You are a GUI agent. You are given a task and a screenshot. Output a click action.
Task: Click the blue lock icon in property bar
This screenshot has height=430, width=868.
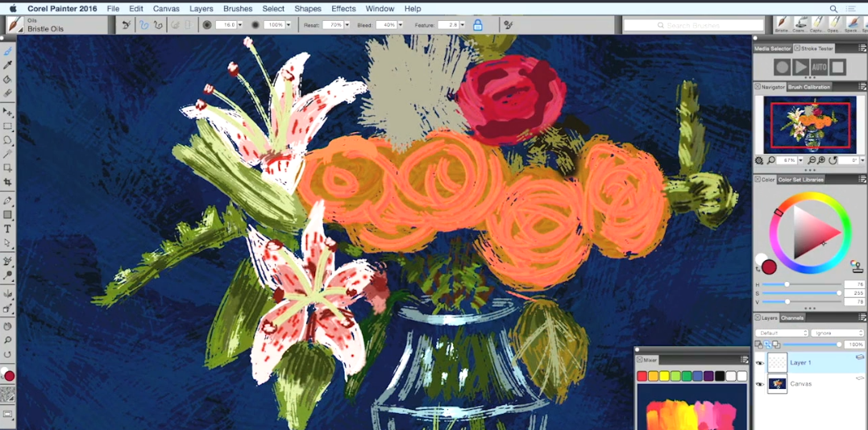point(477,25)
